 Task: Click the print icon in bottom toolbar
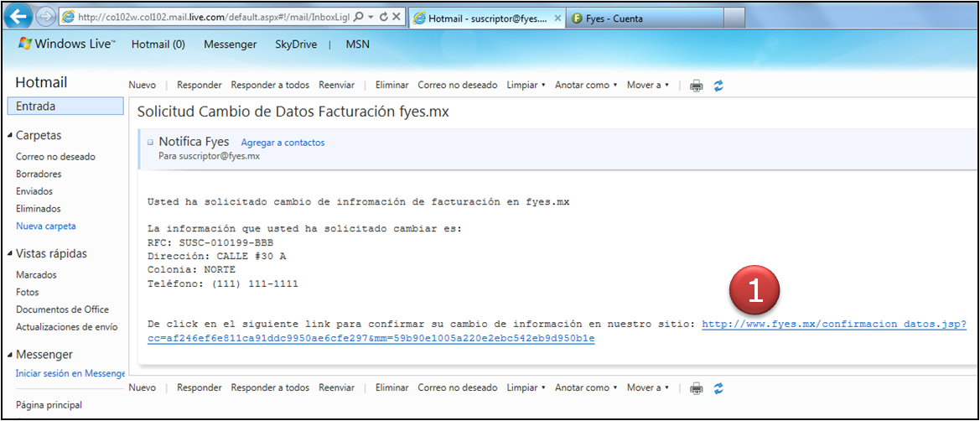point(696,388)
